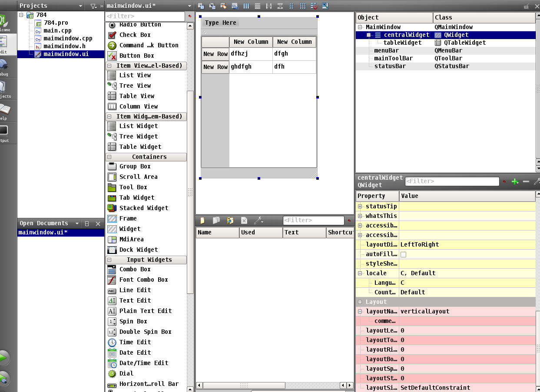Viewport: 540px width, 392px height.
Task: Collapse the Containers category
Action: pos(109,157)
